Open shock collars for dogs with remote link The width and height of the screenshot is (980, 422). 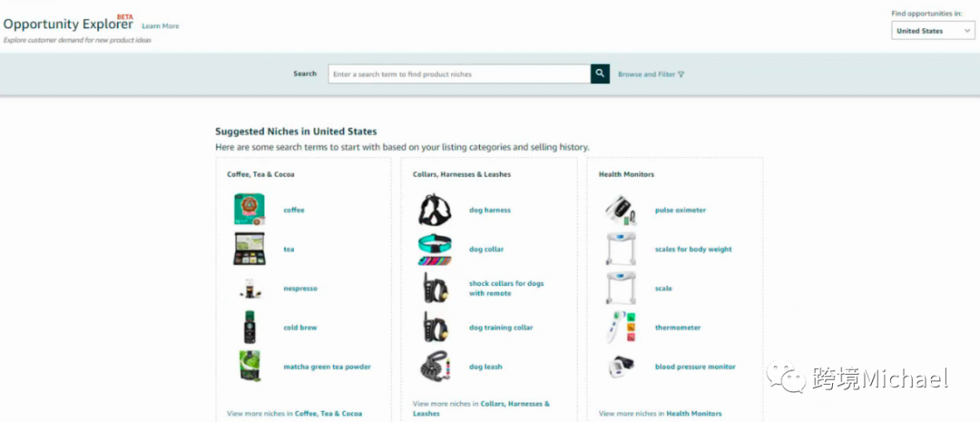(x=506, y=289)
